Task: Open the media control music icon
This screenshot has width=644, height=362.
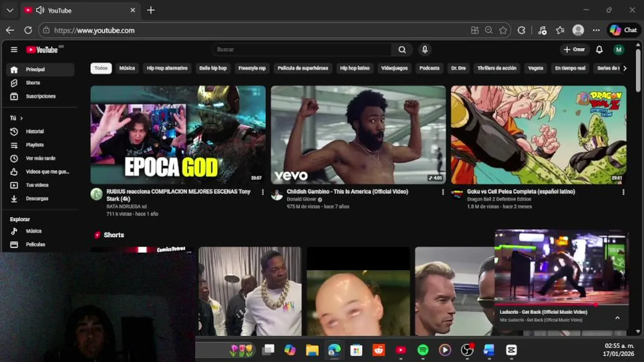Action: tap(542, 30)
